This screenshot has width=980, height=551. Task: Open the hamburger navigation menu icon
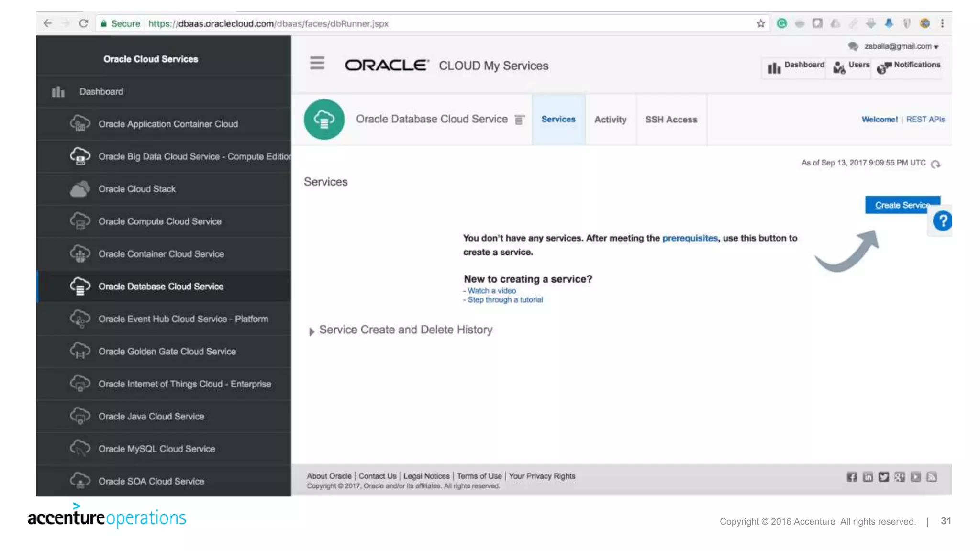[x=317, y=63]
